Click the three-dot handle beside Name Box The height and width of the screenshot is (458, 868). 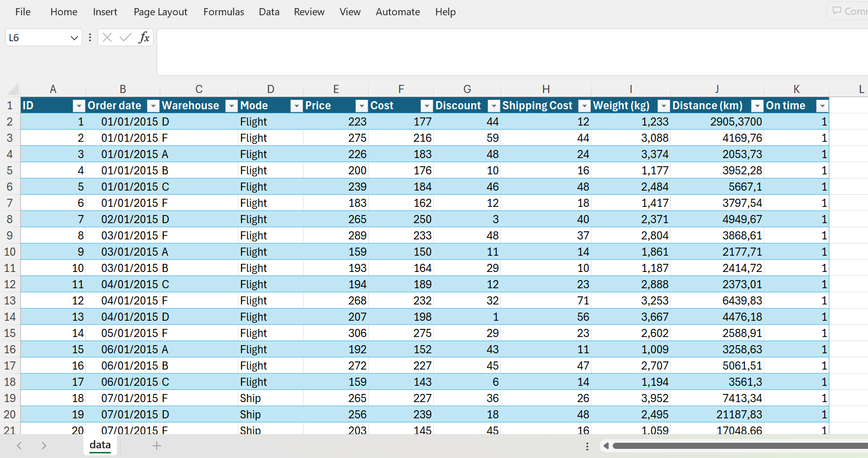(x=90, y=37)
